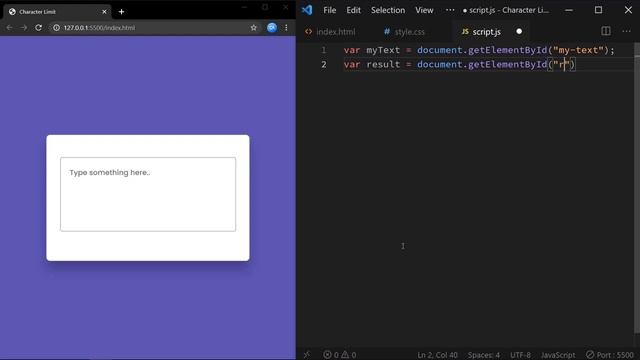Click Ln 2, Col 40 cursor position
The image size is (640, 360).
point(437,355)
